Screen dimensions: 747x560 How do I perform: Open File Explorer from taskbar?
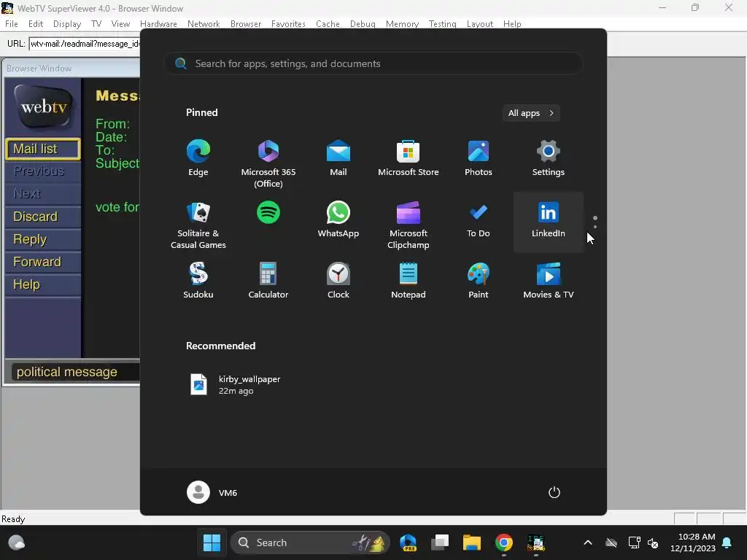pyautogui.click(x=472, y=542)
